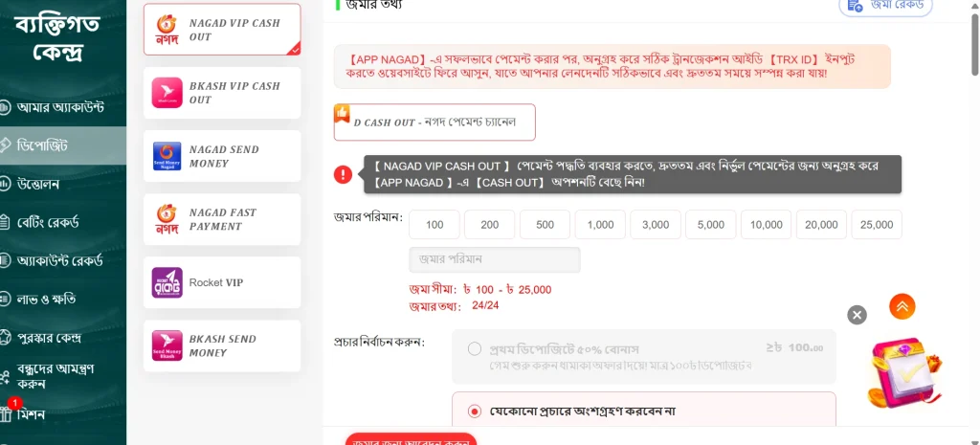Choose deposit amount 20,000

click(821, 224)
